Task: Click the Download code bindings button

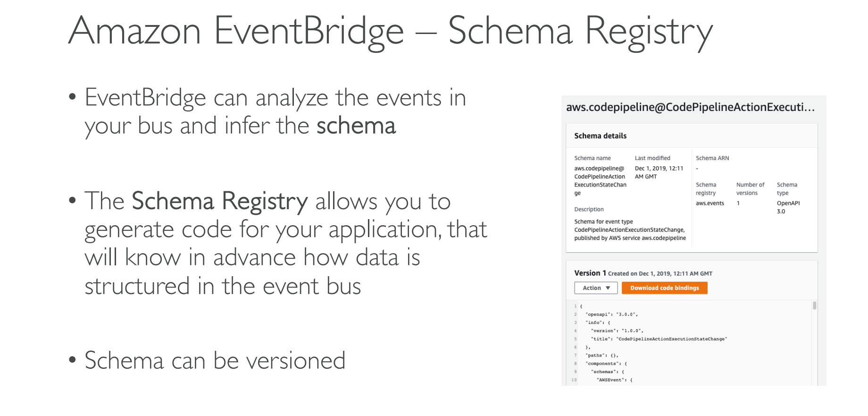Action: (x=664, y=288)
